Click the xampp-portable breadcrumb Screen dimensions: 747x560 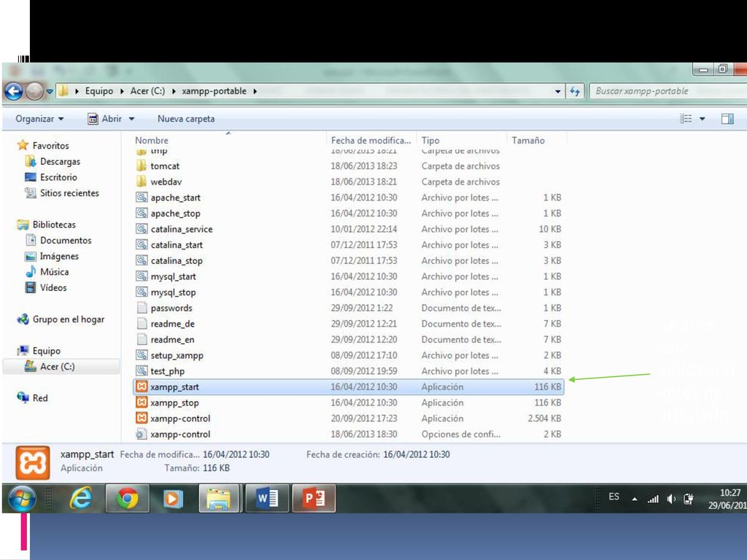(x=214, y=91)
